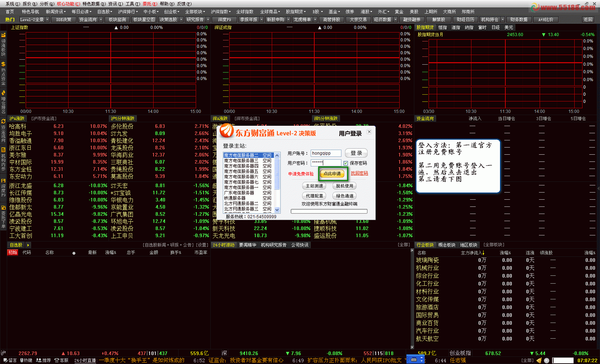
Task: Open the 资金流向 toolbar dropdown arrow
Action: [x=101, y=20]
